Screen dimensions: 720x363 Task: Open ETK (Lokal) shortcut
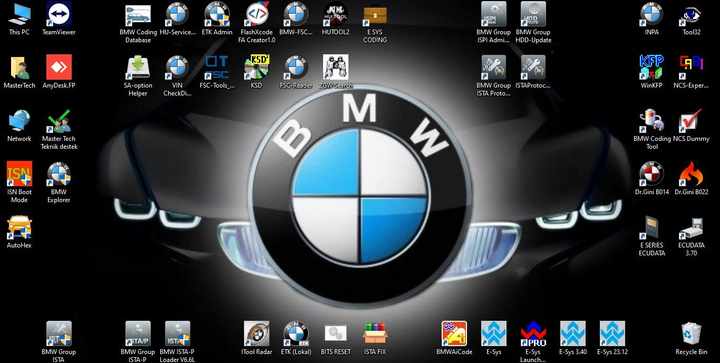pos(296,338)
